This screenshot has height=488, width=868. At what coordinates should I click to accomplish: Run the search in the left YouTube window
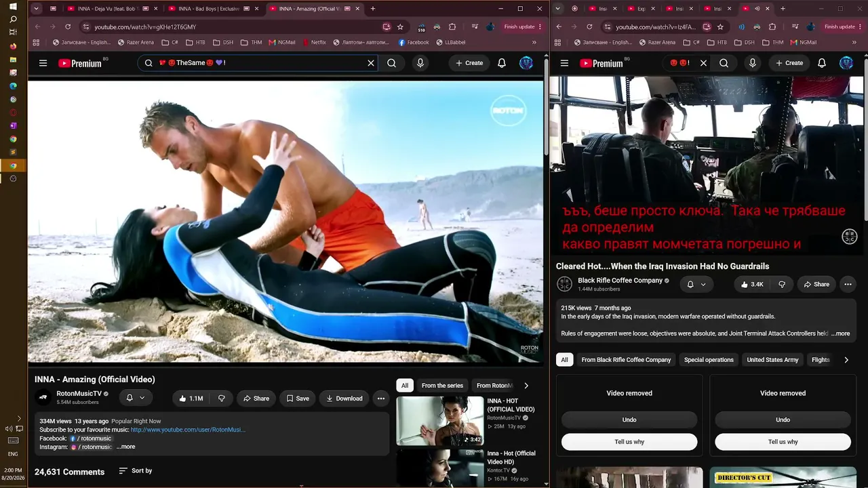pos(392,63)
